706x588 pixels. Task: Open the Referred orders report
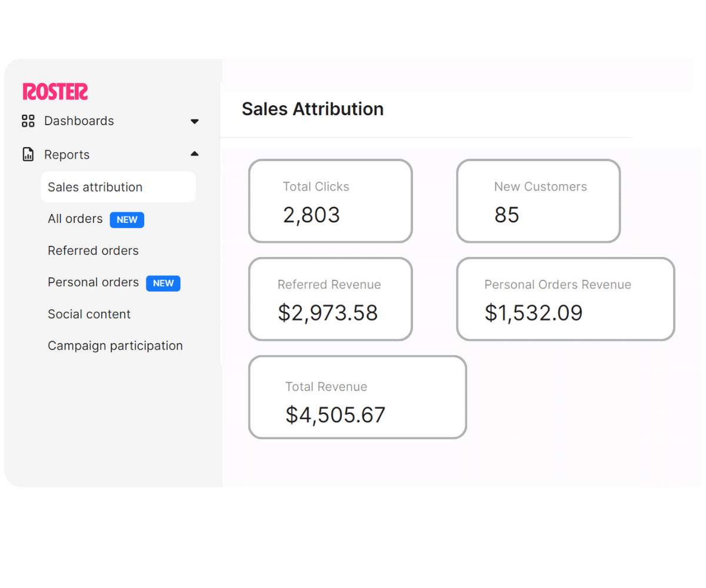[x=93, y=250]
